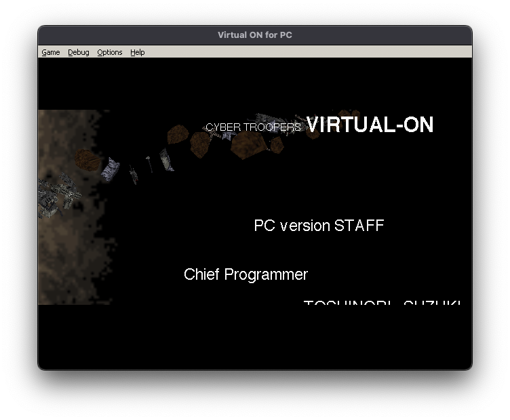Open the Help menu

coord(137,52)
